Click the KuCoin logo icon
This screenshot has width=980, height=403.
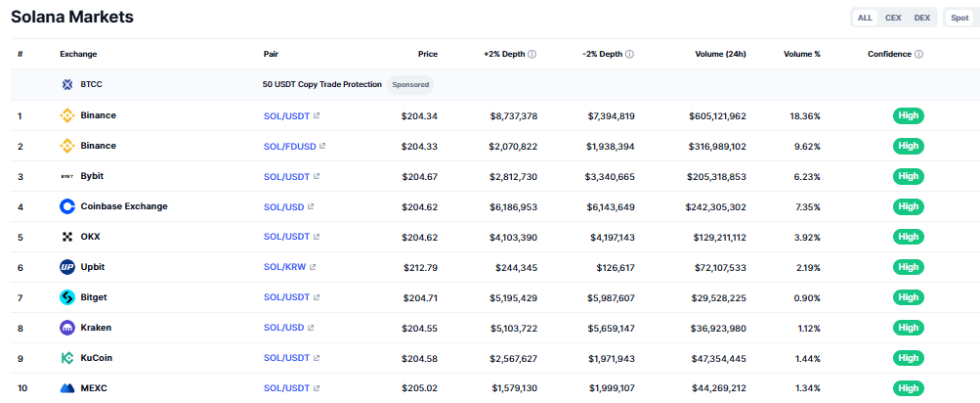[x=67, y=358]
